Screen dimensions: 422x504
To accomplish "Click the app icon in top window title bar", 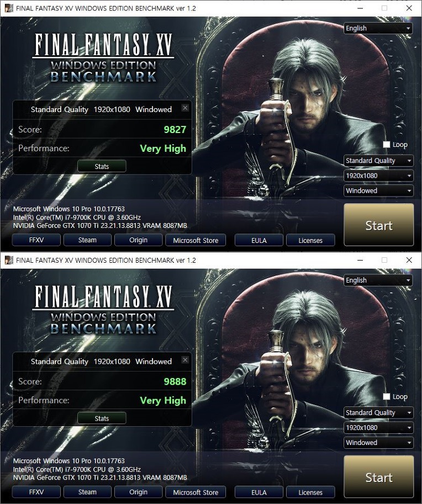I will pos(9,8).
